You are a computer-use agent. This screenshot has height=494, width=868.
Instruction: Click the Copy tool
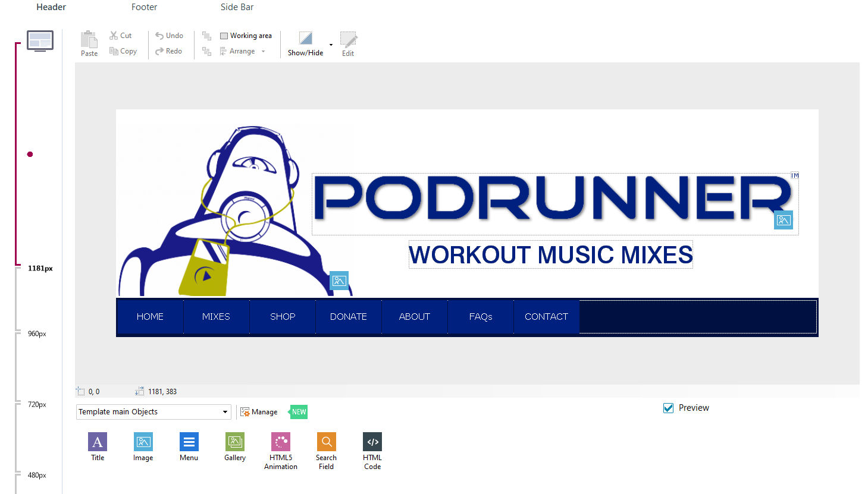pyautogui.click(x=123, y=51)
